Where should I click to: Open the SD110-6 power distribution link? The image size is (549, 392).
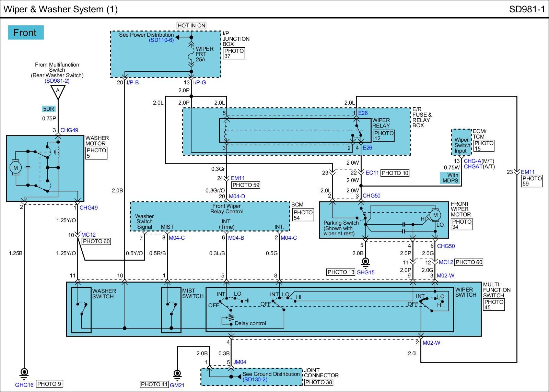pyautogui.click(x=161, y=40)
